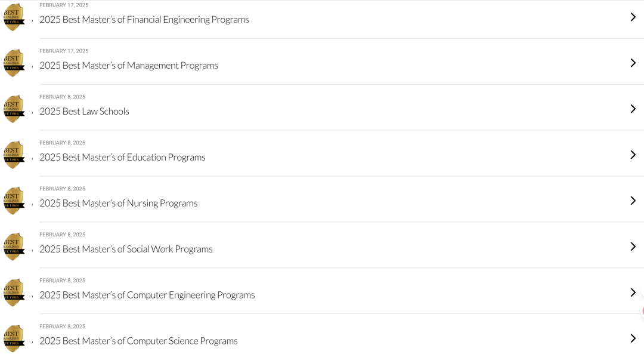The image size is (644, 354).
Task: Open 2025 Best Master's of Computer Science Programs
Action: [x=138, y=341]
